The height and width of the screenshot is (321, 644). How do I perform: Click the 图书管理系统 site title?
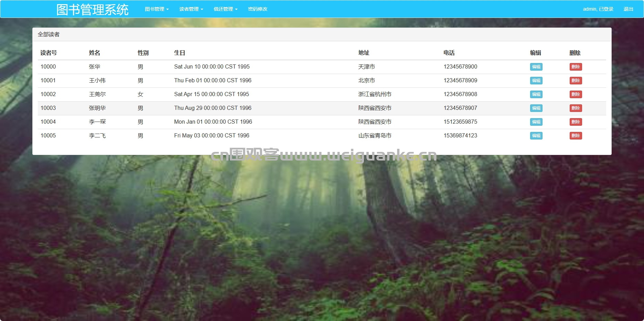[93, 10]
